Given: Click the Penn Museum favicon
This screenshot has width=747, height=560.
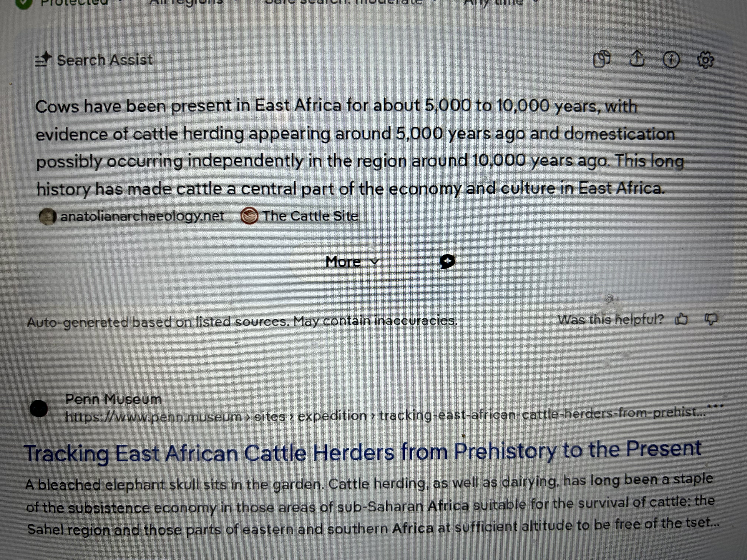Looking at the screenshot, I should pos(39,409).
